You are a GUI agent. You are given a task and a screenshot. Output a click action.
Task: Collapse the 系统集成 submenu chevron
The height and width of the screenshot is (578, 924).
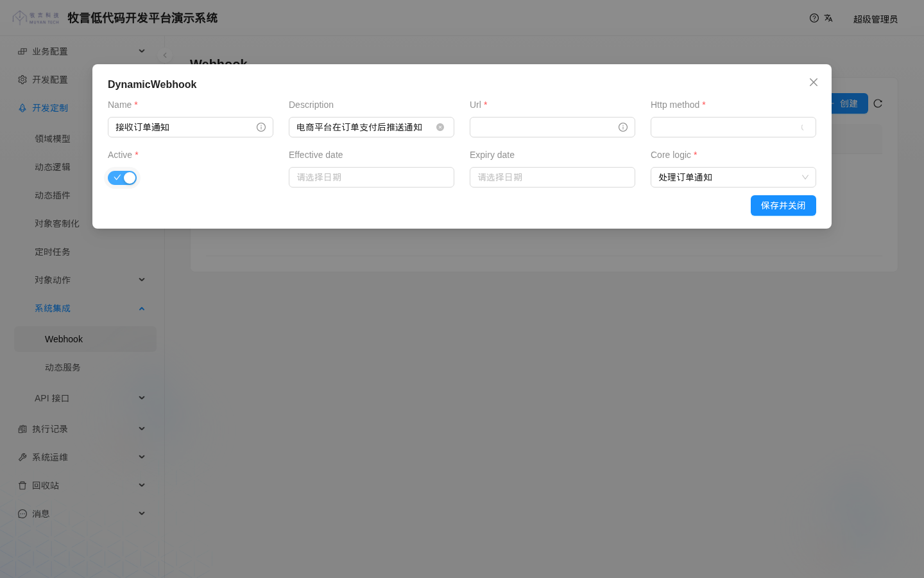[x=142, y=308]
